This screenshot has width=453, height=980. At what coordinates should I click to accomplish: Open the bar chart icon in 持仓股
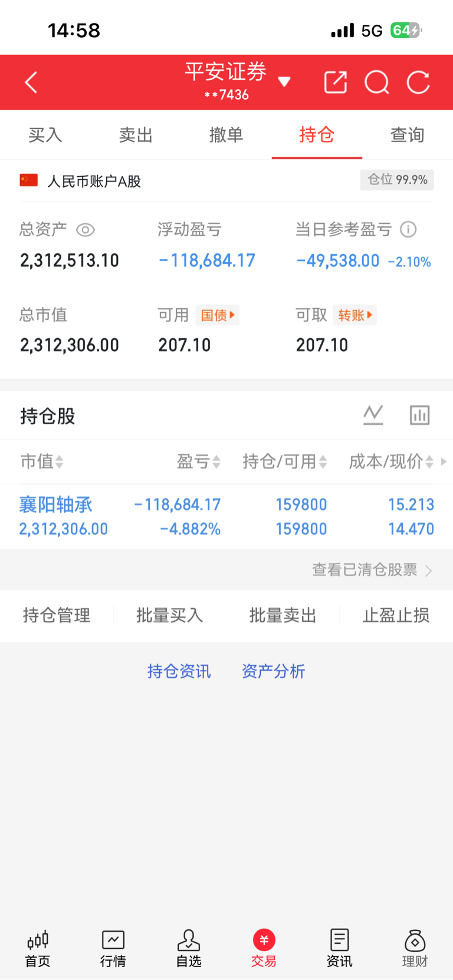(x=419, y=415)
